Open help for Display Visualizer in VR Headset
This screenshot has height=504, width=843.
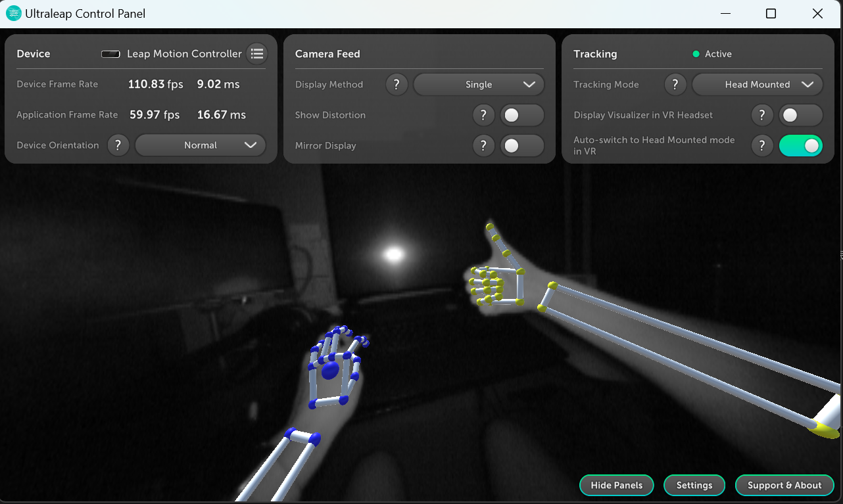[762, 115]
